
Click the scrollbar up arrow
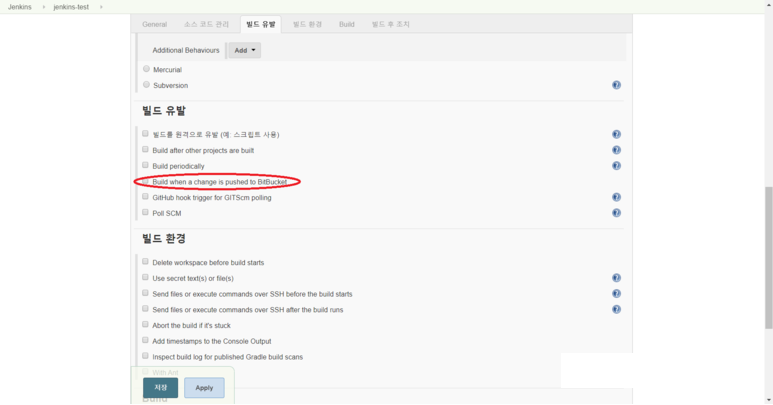(769, 4)
